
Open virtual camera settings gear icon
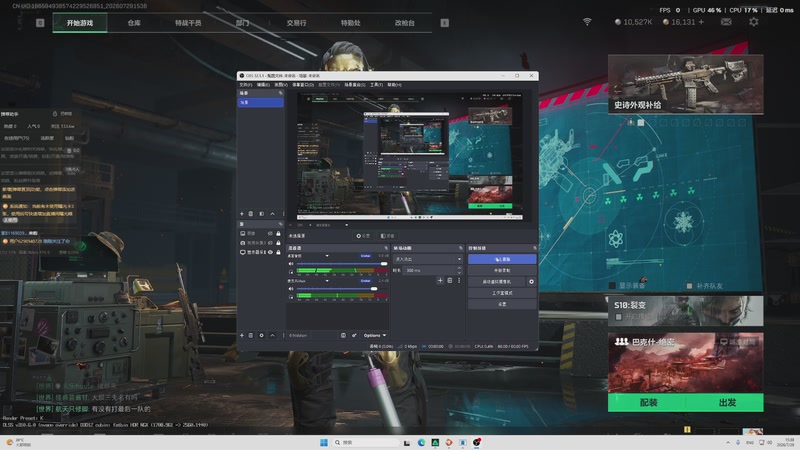tap(531, 282)
